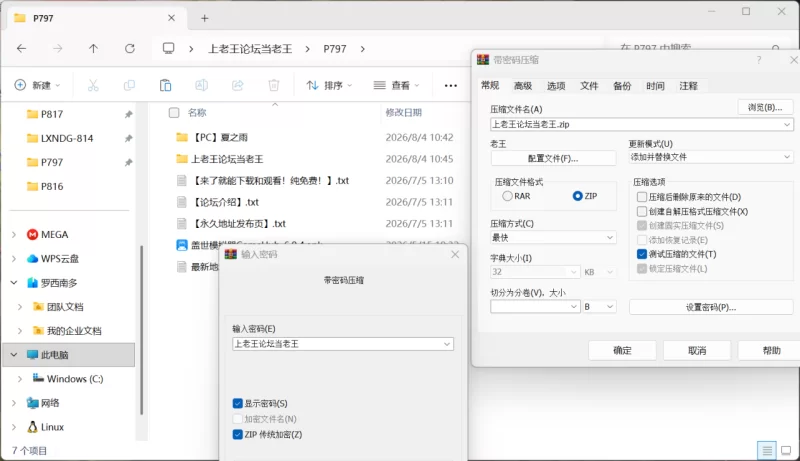Click the Share icon in toolbar
Screen dimensions: 800x461
[x=238, y=85]
